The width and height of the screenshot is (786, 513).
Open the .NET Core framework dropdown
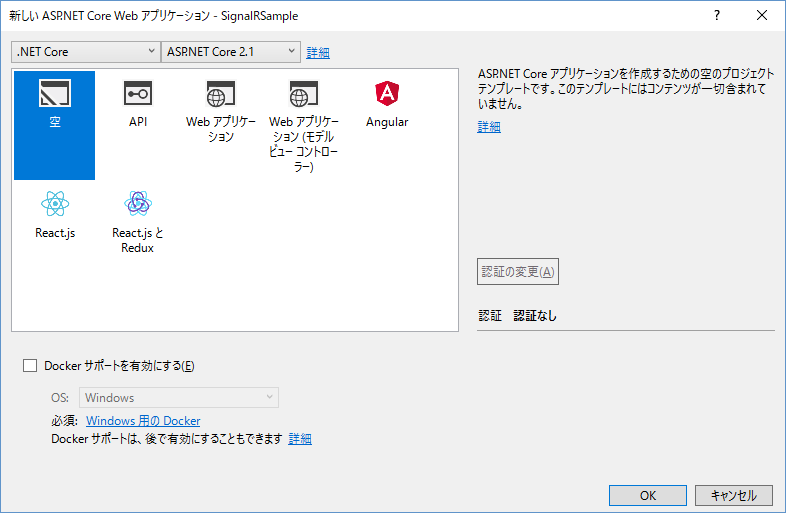point(85,52)
